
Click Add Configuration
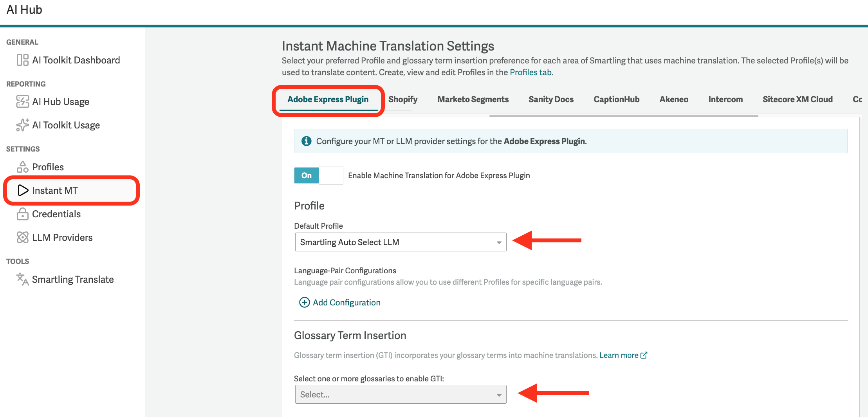pos(346,302)
